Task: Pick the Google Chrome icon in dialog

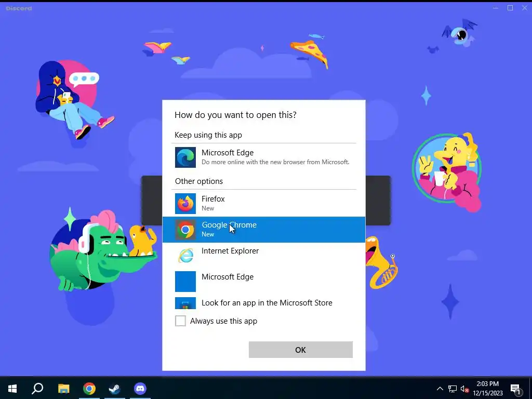Action: 185,230
